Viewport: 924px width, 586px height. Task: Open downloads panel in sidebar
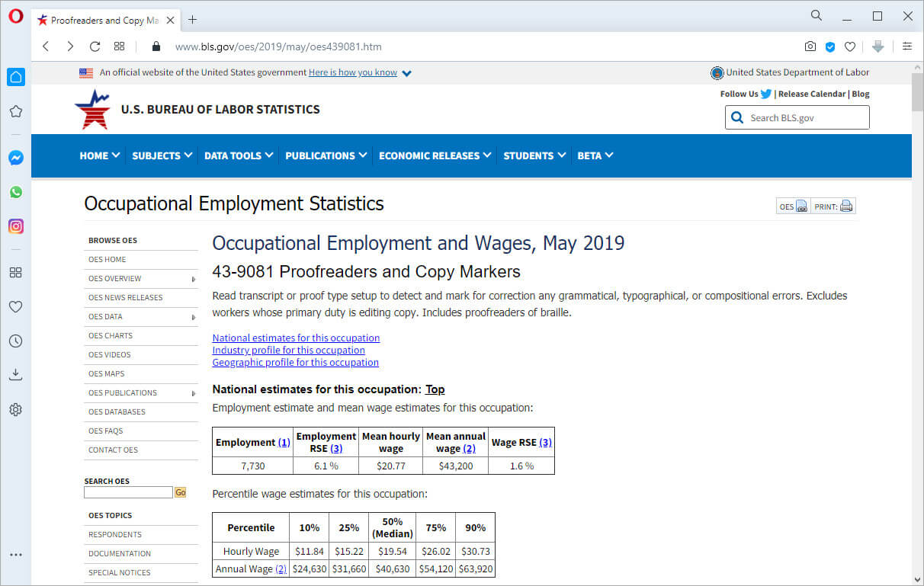15,375
